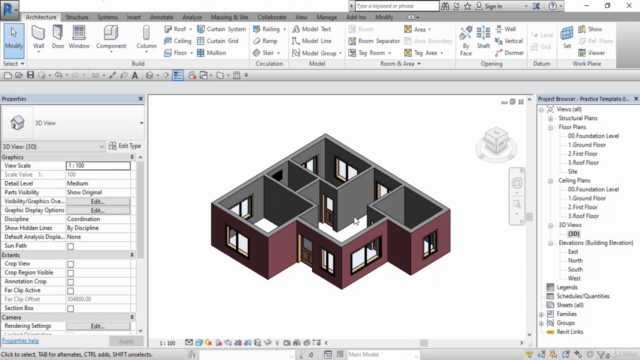The height and width of the screenshot is (360, 640).
Task: Open the South elevation view
Action: point(575,269)
